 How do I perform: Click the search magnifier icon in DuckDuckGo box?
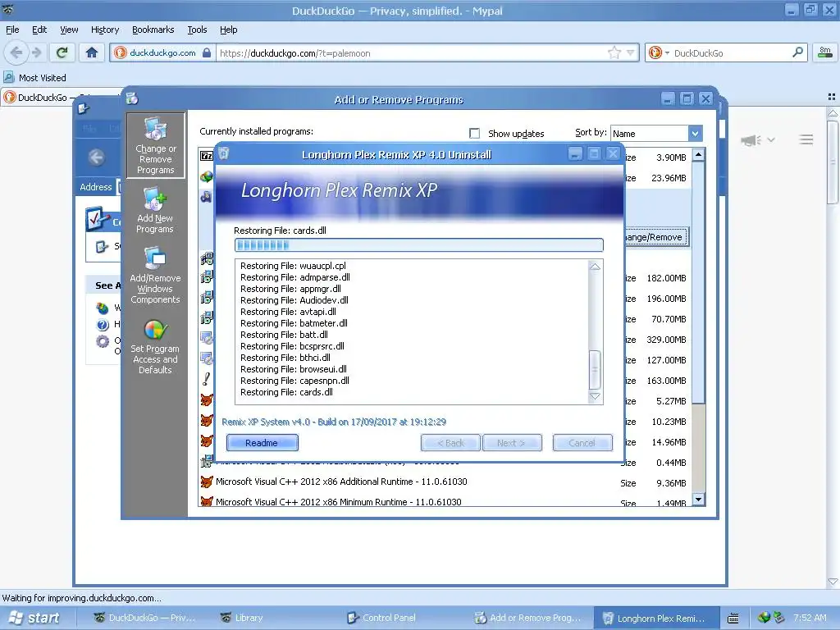click(x=797, y=52)
